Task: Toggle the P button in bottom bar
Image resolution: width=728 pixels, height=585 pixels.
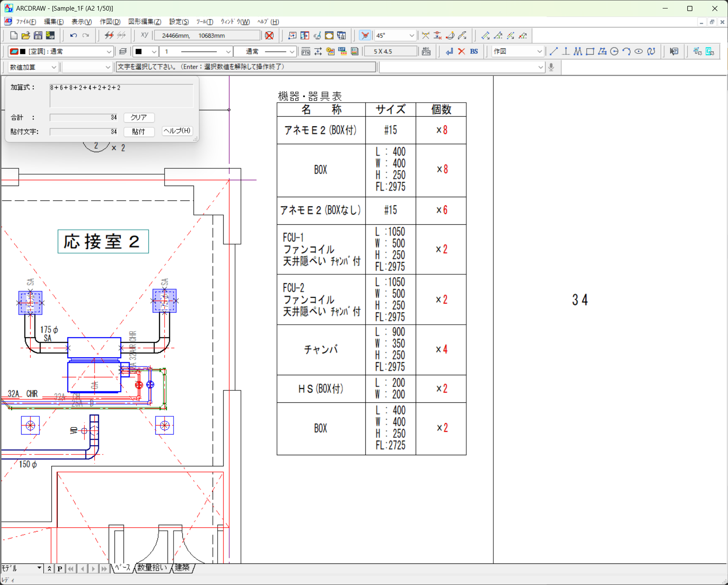Action: (60, 569)
